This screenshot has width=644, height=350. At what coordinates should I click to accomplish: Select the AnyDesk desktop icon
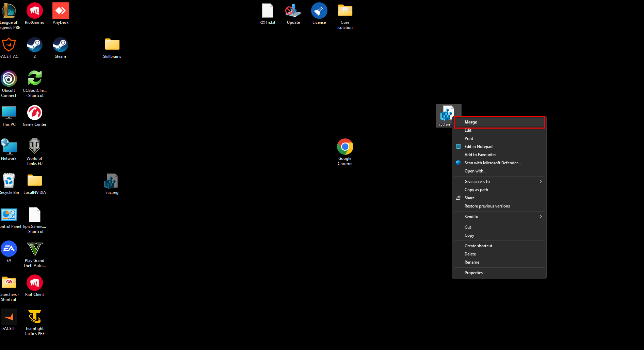tap(61, 14)
